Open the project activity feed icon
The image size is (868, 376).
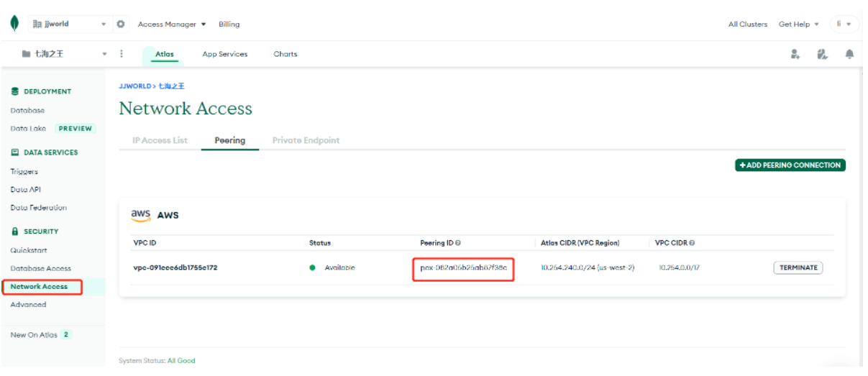(x=823, y=54)
